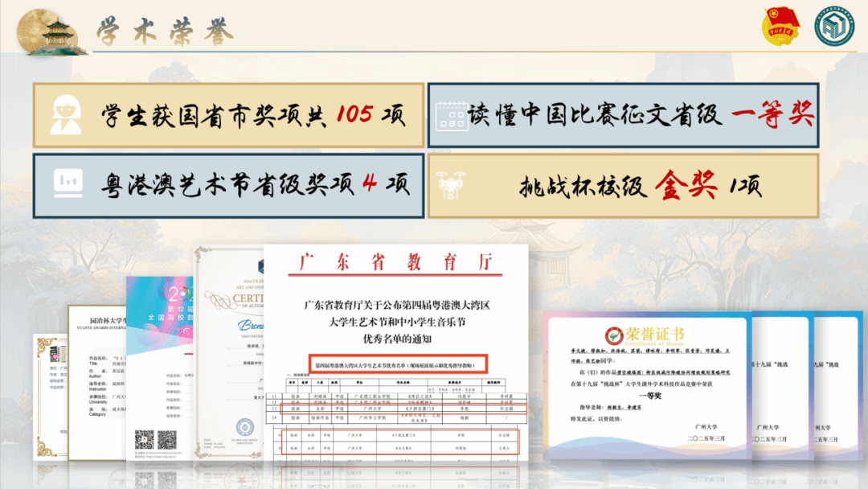Viewport: 868px width, 489px height.
Task: Click the 广东省教育厅 red document header
Action: point(395,263)
